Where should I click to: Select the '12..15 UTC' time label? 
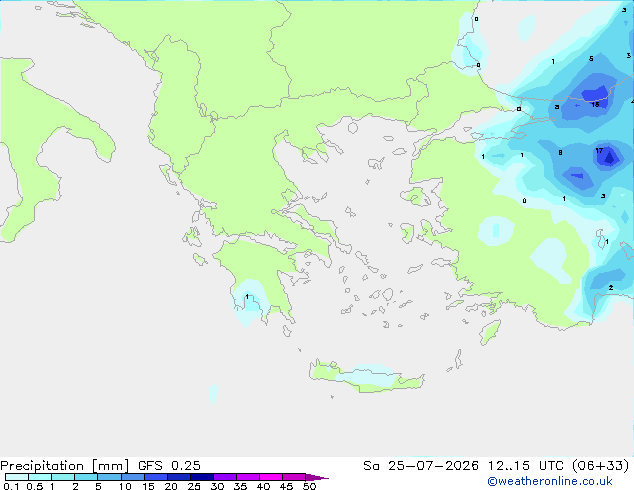526,466
